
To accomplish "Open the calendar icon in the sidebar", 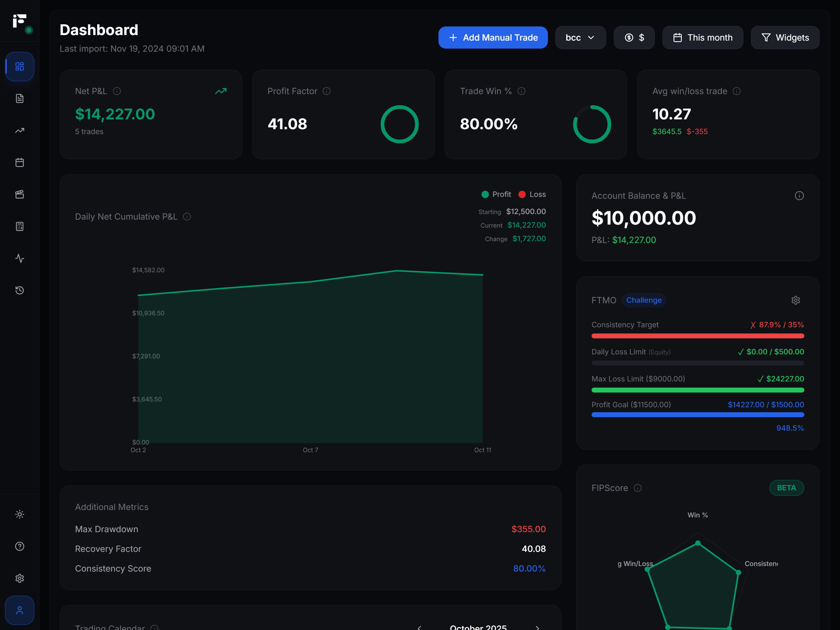I will (x=20, y=162).
